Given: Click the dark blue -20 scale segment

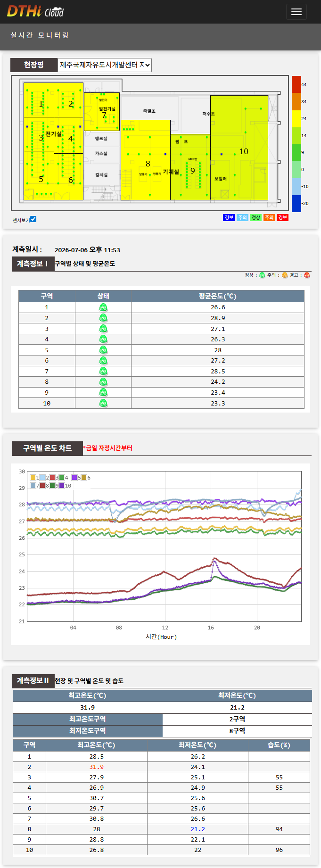Looking at the screenshot, I should pyautogui.click(x=296, y=203).
